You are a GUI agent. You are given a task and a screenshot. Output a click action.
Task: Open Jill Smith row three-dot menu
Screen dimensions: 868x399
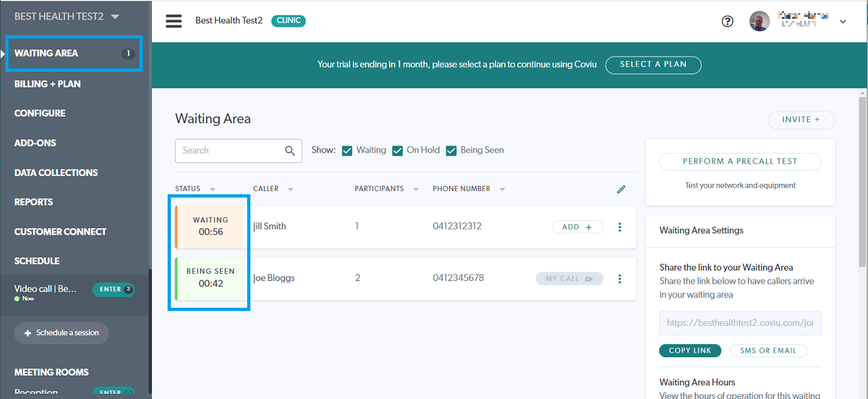(x=620, y=227)
